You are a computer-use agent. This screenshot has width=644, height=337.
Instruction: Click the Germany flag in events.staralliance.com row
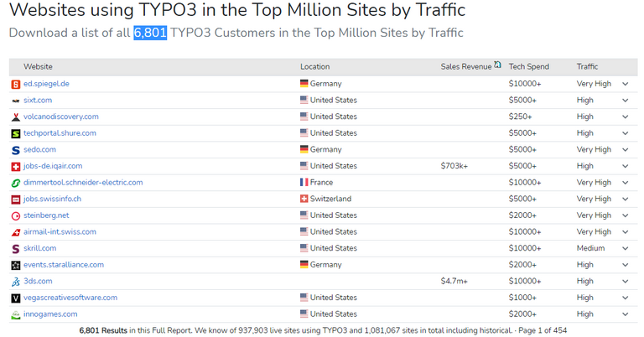[304, 264]
